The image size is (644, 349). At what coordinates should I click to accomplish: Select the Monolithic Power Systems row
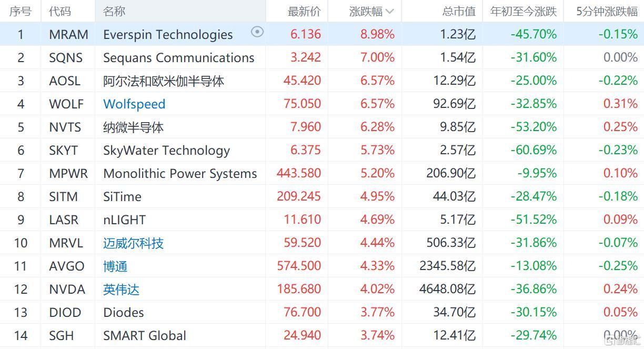point(180,173)
